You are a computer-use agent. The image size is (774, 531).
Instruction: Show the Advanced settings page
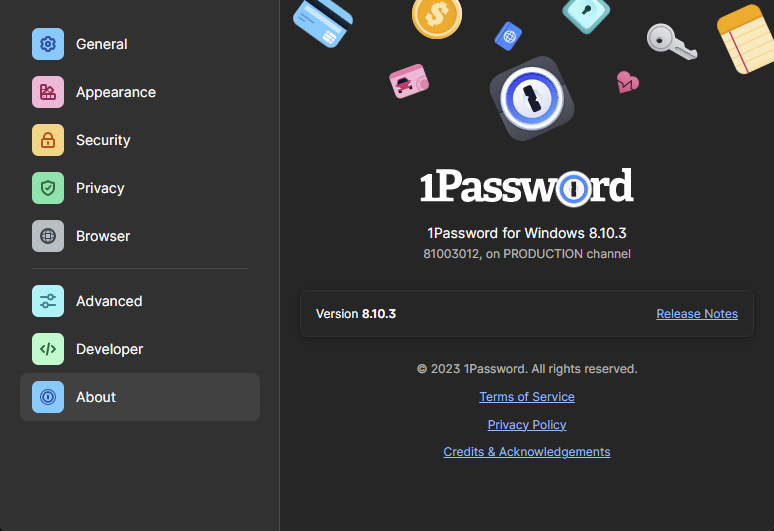coord(109,301)
